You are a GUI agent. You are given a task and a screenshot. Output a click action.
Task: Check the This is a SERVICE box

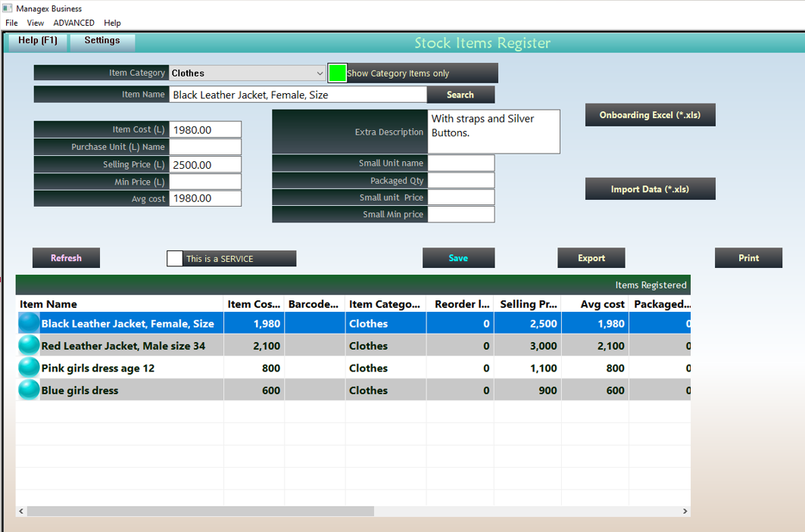point(175,259)
